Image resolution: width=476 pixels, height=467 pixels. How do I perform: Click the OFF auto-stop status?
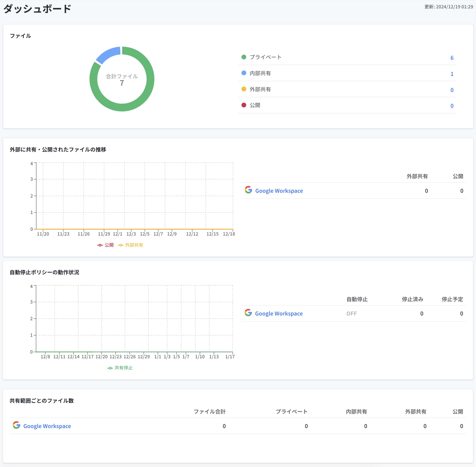point(351,313)
